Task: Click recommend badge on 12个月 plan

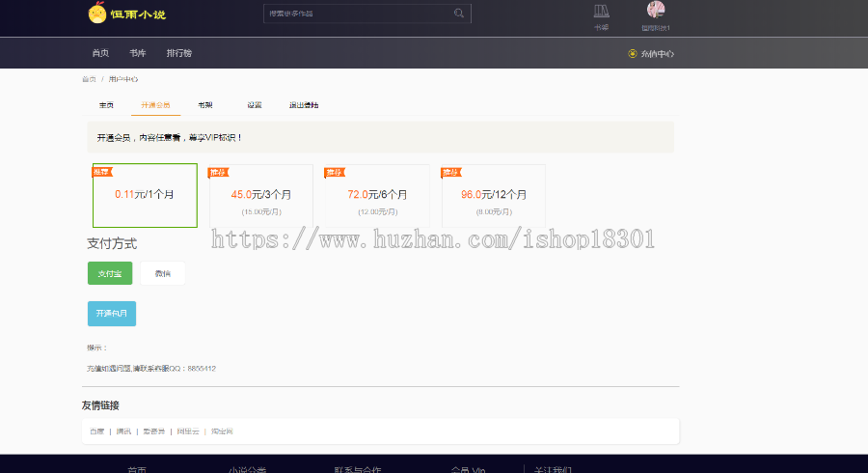Action: (451, 172)
